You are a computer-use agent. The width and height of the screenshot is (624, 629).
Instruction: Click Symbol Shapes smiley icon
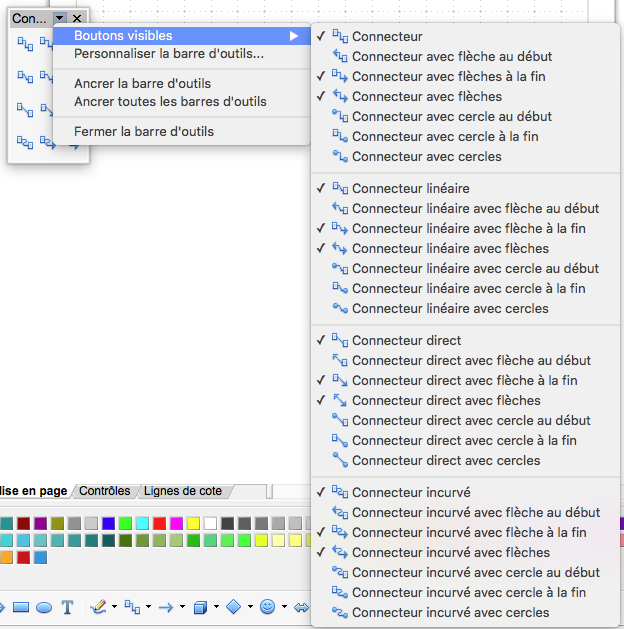[267, 607]
